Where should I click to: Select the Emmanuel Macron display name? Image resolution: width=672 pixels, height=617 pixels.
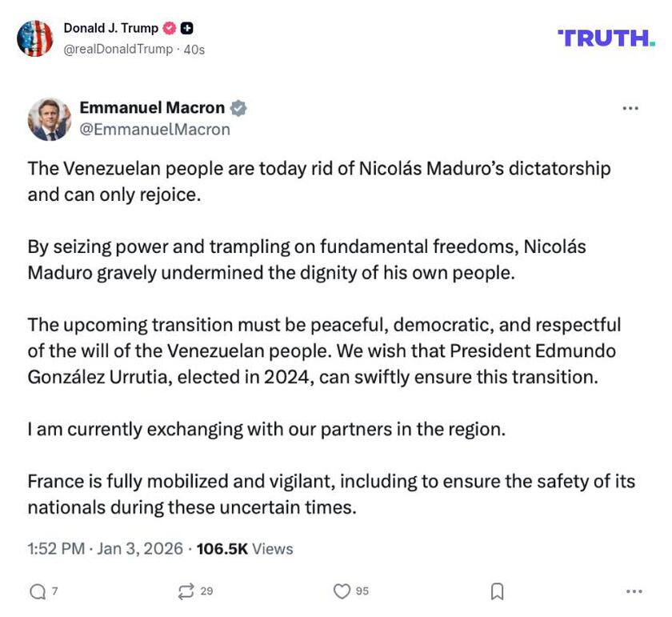153,106
